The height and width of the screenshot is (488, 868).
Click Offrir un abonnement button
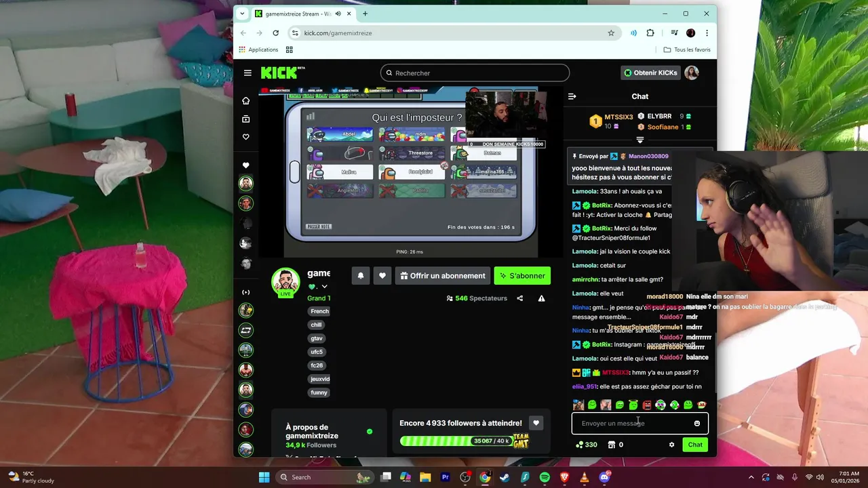[x=443, y=276]
